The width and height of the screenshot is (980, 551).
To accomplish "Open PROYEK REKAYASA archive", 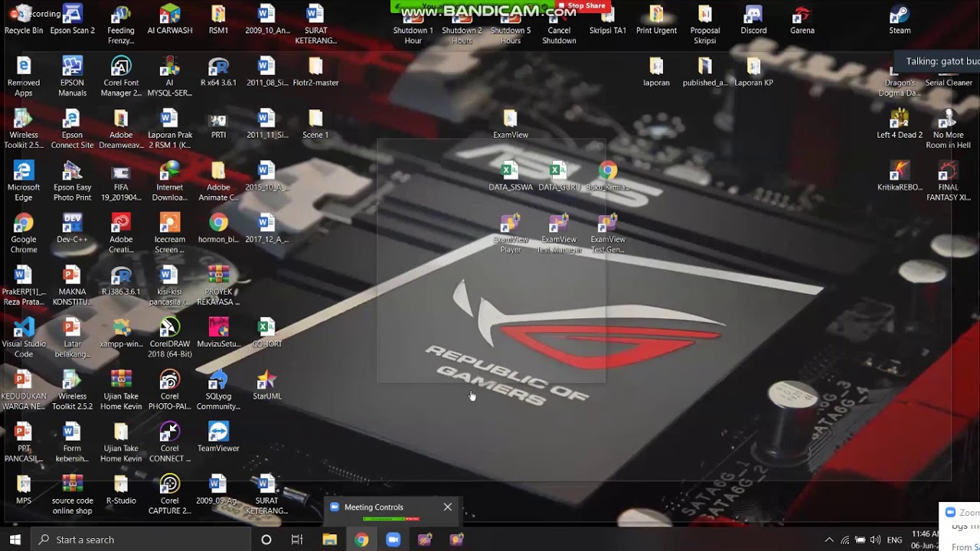I will (x=218, y=286).
